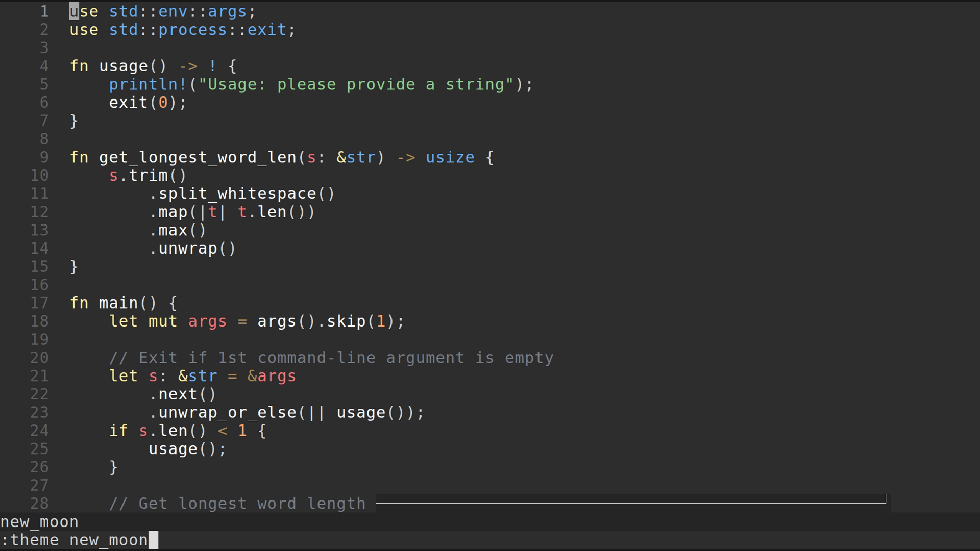Click the "Get longest word length" comment
Screen dimensions: 980x551
(237, 504)
